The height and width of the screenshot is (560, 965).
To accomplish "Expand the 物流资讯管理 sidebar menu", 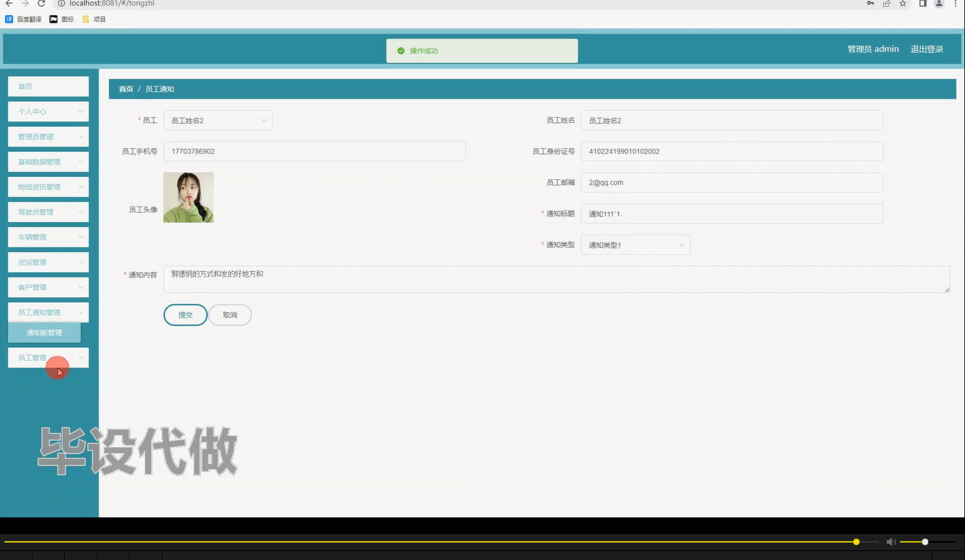I will 48,187.
